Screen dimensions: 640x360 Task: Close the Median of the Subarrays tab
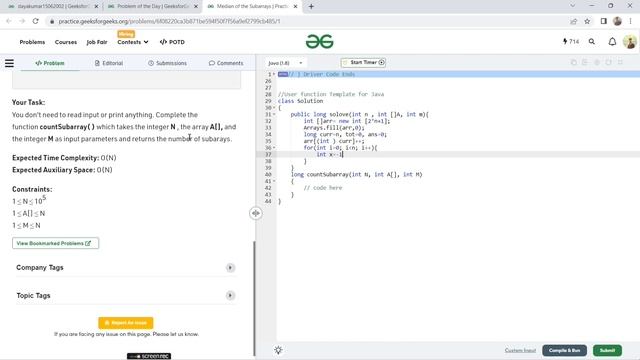coord(295,7)
